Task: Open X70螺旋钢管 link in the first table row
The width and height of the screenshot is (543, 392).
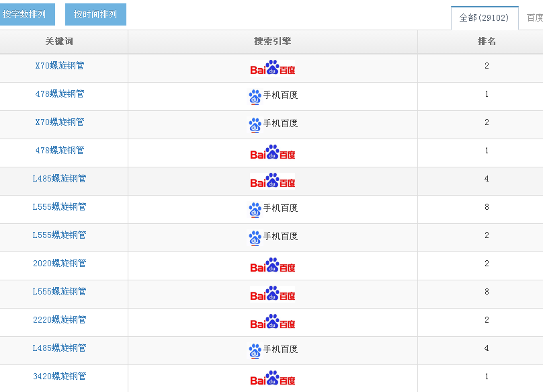Action: (x=60, y=66)
